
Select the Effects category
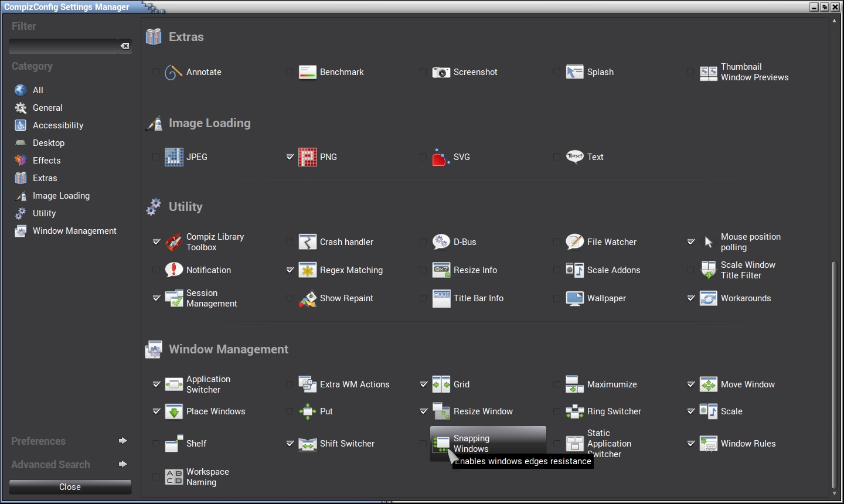coord(46,161)
